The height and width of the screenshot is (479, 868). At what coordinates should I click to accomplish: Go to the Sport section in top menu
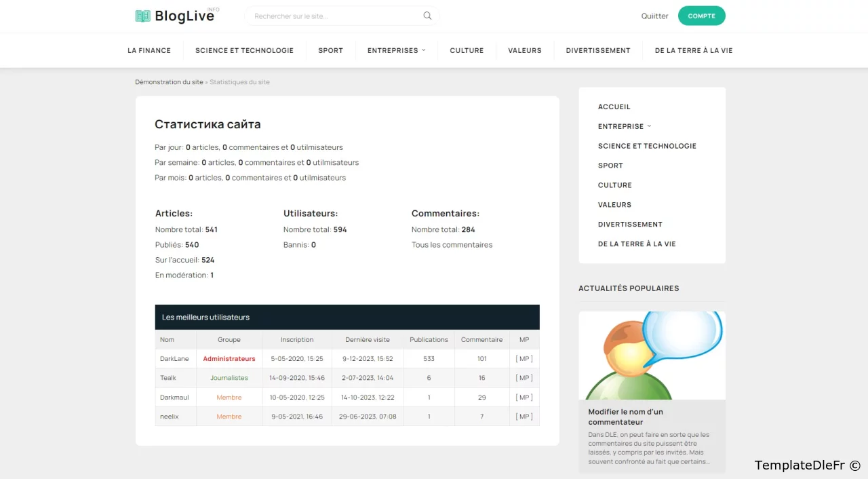point(330,50)
